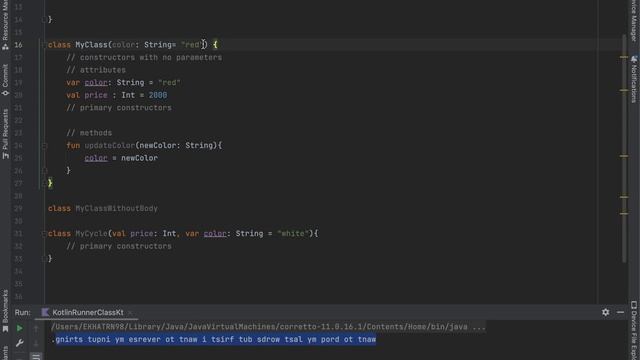This screenshot has width=640, height=360.
Task: Click line number 16 in gutter
Action: (18, 45)
